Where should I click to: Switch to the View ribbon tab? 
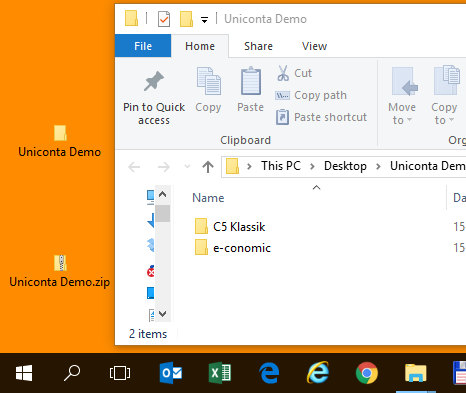(314, 46)
